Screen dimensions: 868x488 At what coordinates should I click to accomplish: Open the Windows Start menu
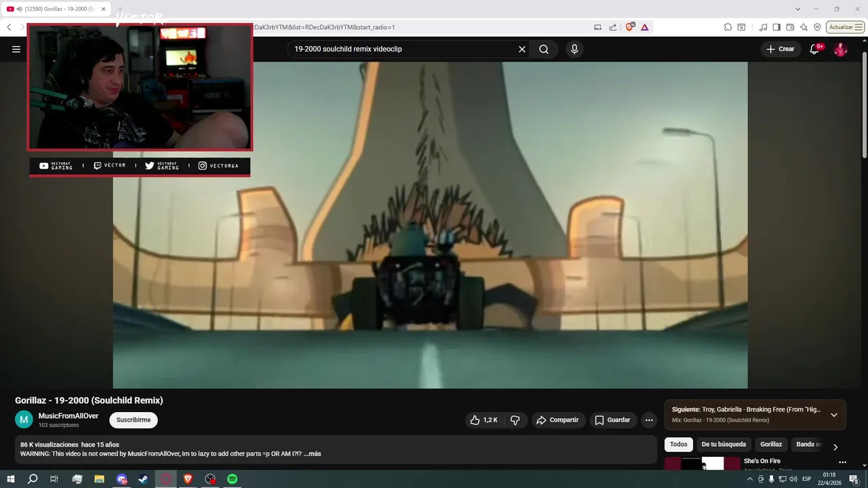11,479
